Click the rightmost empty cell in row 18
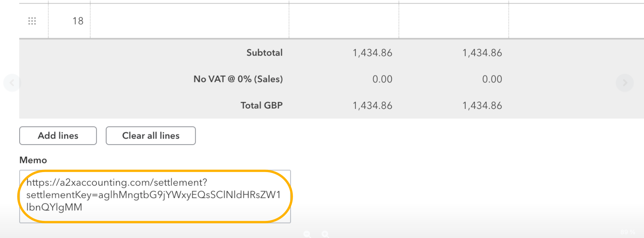The width and height of the screenshot is (644, 238). click(x=576, y=21)
